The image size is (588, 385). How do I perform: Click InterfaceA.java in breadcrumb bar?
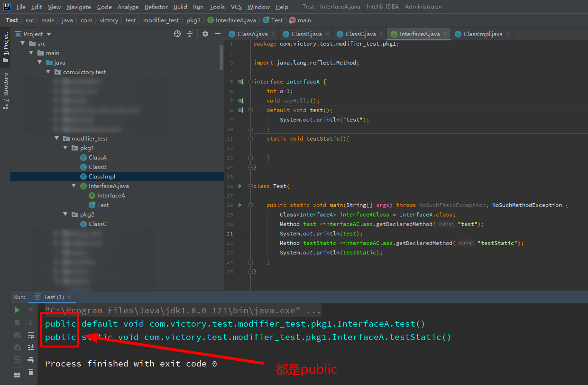(232, 20)
